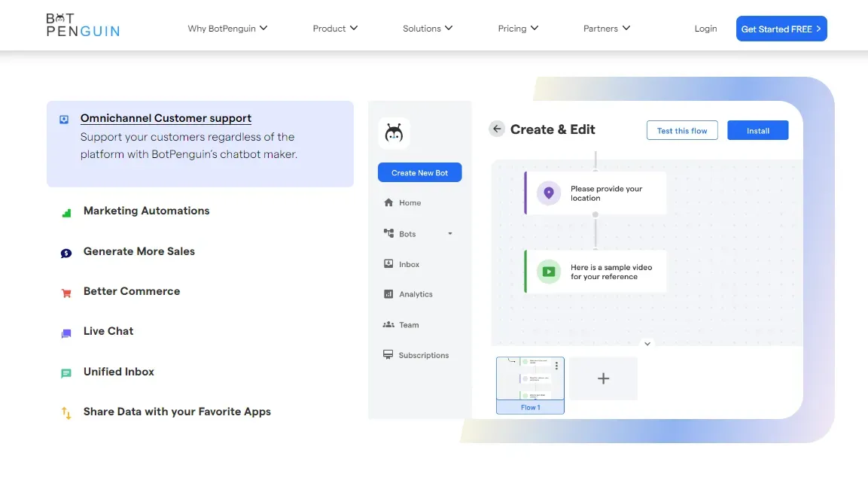
Task: Open the Solutions dropdown
Action: tap(428, 28)
